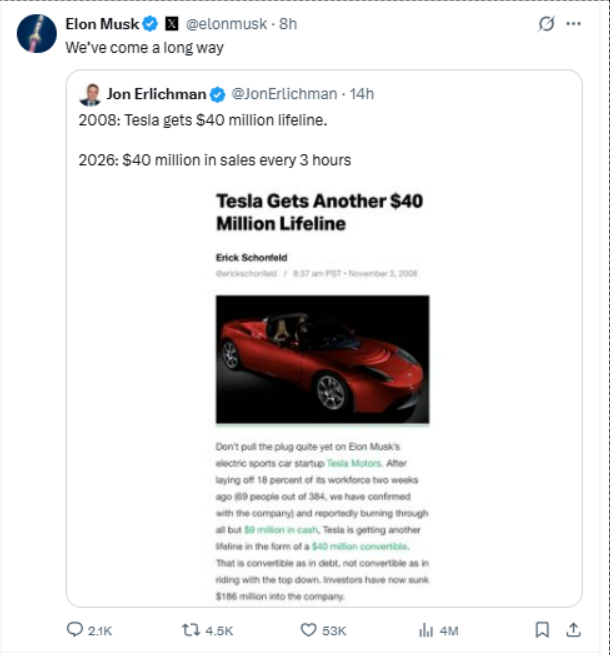Click Jon Erlichman's verified checkmark
This screenshot has height=655, width=610.
coord(217,95)
